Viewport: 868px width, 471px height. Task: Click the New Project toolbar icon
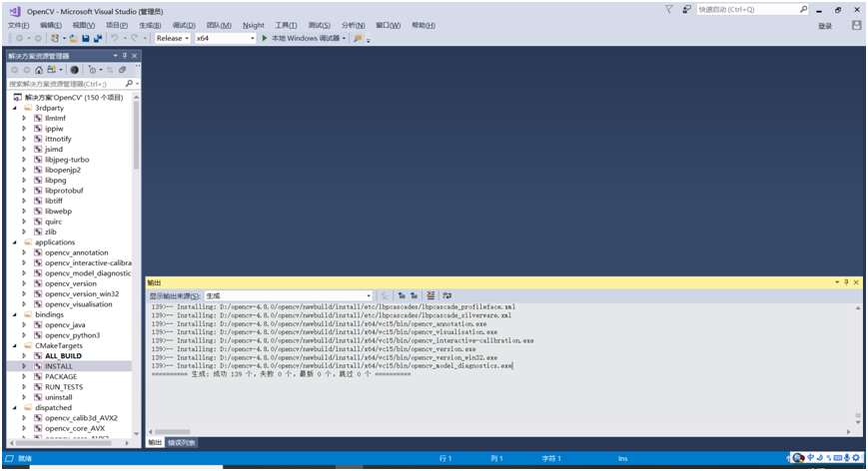coord(54,38)
